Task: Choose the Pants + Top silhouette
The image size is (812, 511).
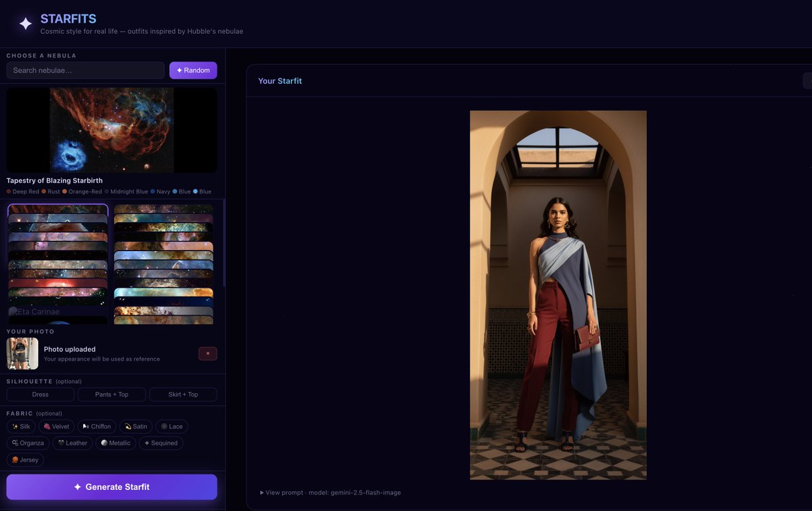Action: click(x=112, y=395)
